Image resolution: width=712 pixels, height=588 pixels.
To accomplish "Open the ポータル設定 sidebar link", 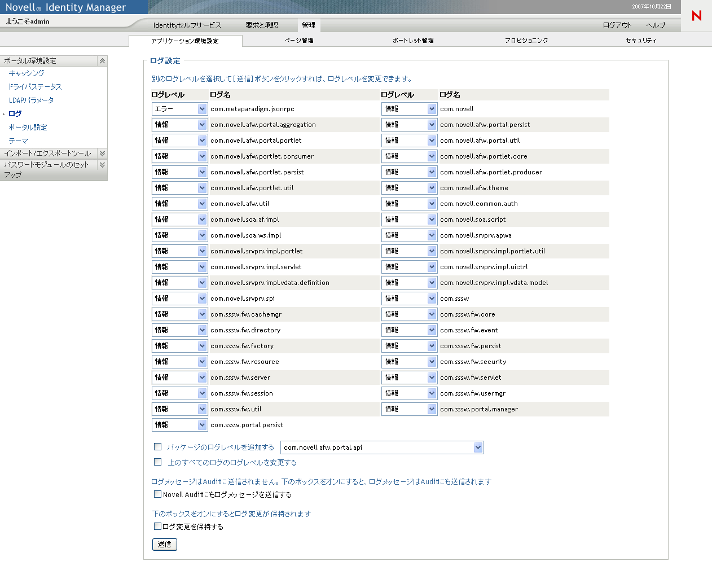I will point(28,128).
